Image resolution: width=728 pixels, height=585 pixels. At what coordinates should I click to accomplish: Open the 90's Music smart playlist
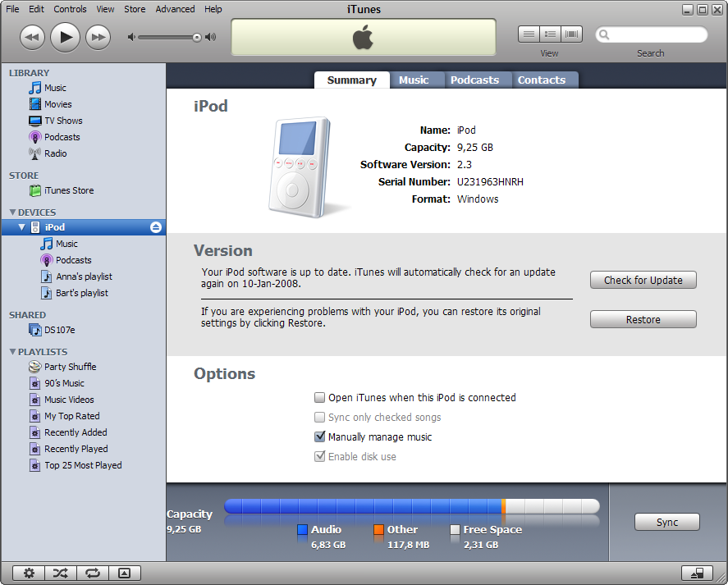[x=64, y=383]
